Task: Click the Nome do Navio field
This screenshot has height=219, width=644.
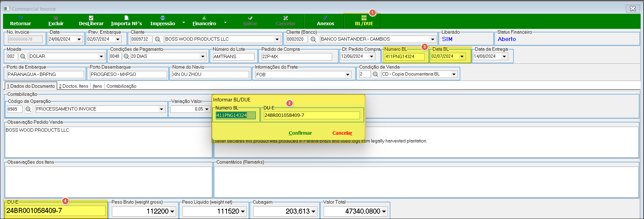Action: click(210, 74)
